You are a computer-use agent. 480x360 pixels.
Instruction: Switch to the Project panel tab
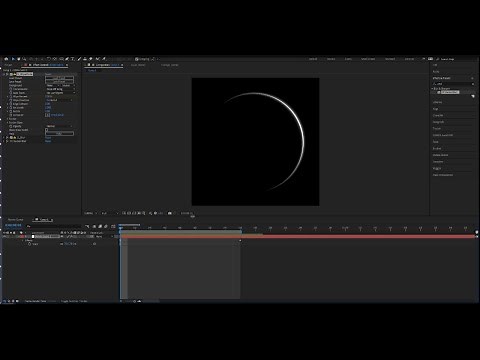[x=8, y=65]
